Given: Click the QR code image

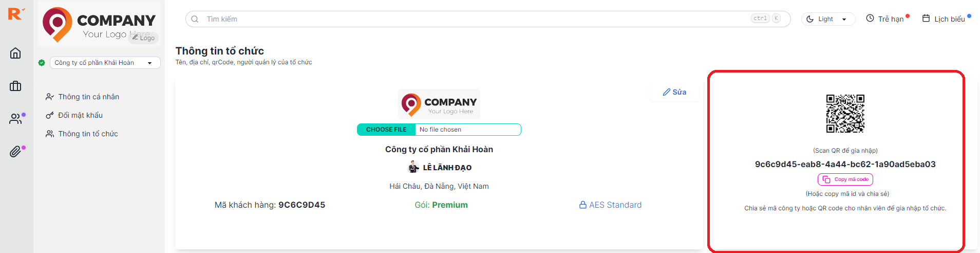Looking at the screenshot, I should [845, 114].
